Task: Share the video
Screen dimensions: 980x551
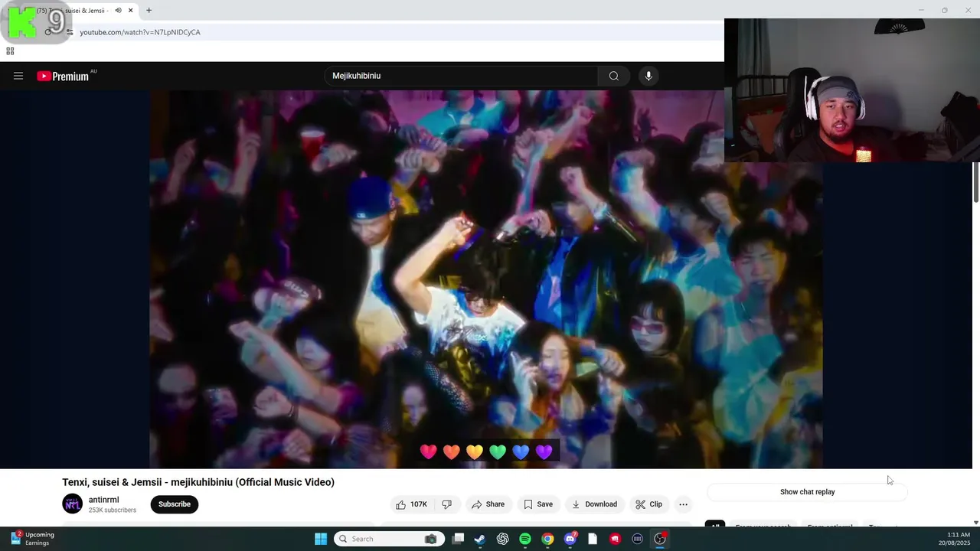Action: [x=488, y=504]
